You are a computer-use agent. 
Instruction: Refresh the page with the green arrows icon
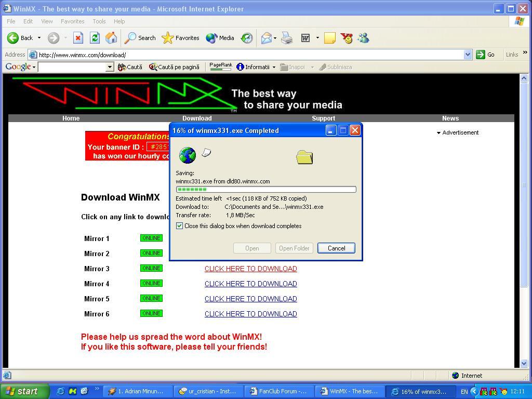pos(95,37)
